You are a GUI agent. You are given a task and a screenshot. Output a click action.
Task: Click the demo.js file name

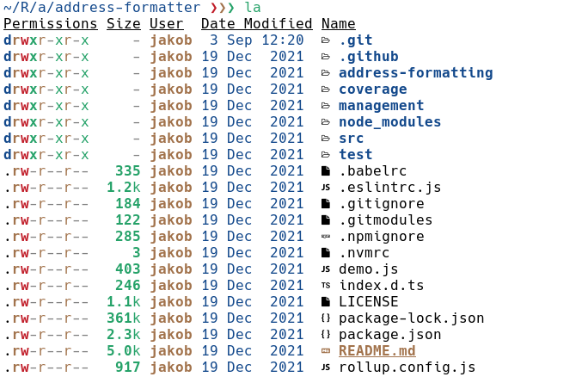pos(369,269)
